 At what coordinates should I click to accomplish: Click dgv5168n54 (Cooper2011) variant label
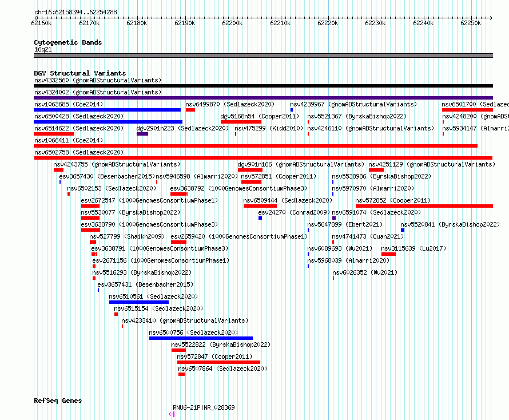(x=260, y=116)
